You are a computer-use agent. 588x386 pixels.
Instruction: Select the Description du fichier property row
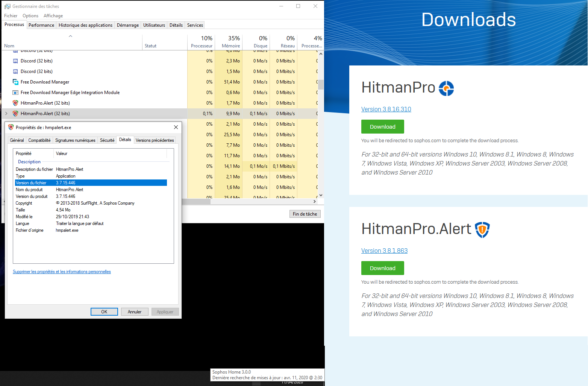point(91,169)
